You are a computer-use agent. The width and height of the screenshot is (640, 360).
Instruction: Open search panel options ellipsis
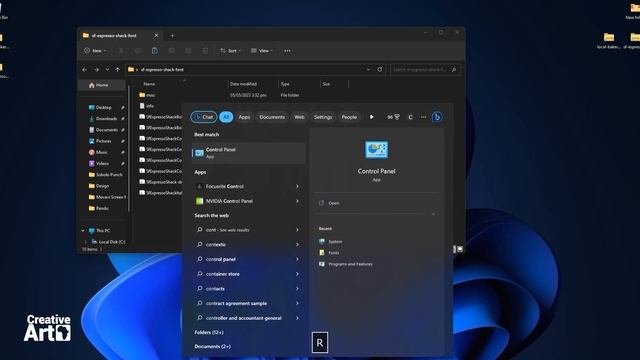(423, 117)
